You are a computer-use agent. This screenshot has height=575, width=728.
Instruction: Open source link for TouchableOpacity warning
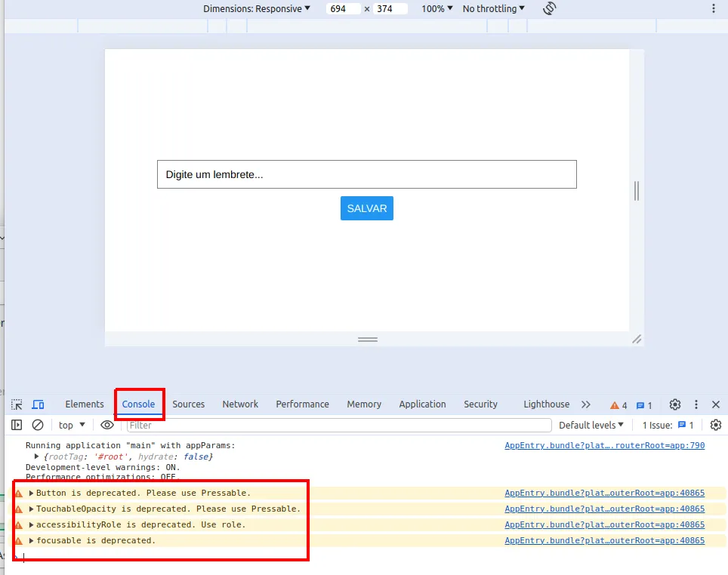(604, 509)
